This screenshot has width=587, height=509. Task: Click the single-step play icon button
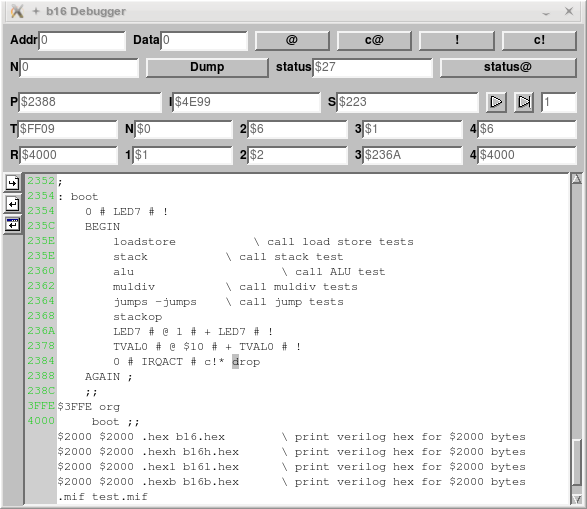point(524,102)
